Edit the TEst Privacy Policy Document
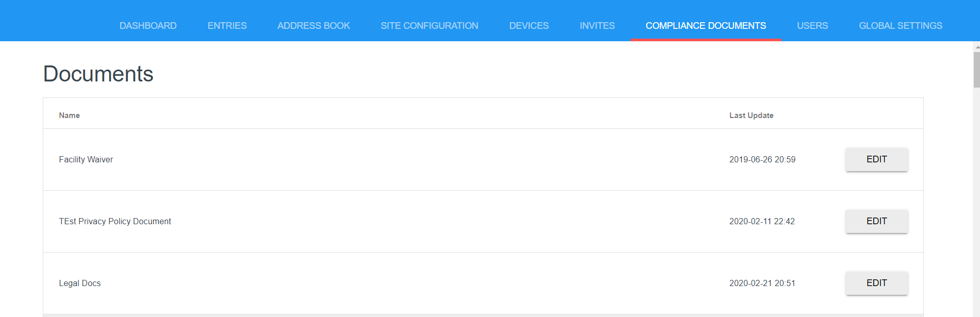This screenshot has height=317, width=980. tap(876, 221)
